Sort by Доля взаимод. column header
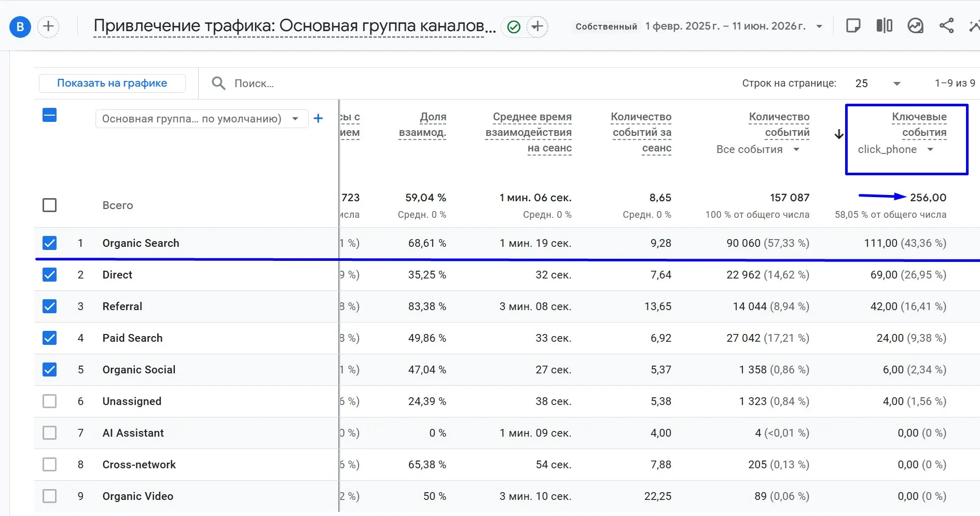Viewport: 980px width, 516px height. 423,124
